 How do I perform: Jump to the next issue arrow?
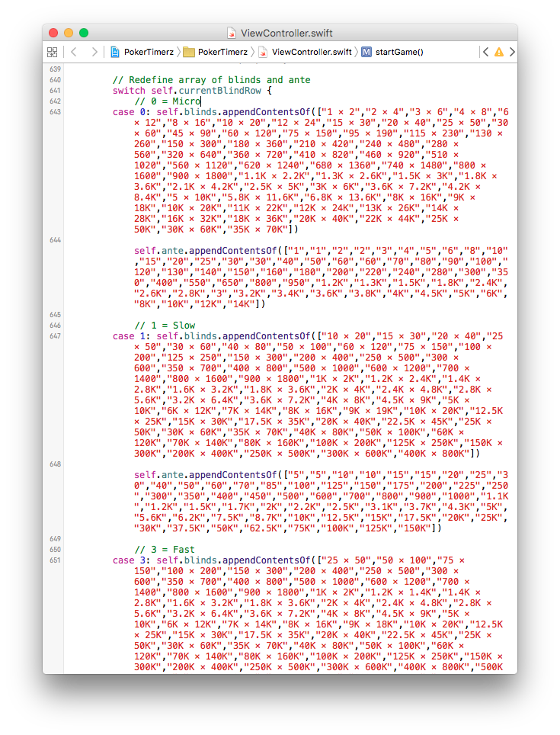(x=512, y=52)
